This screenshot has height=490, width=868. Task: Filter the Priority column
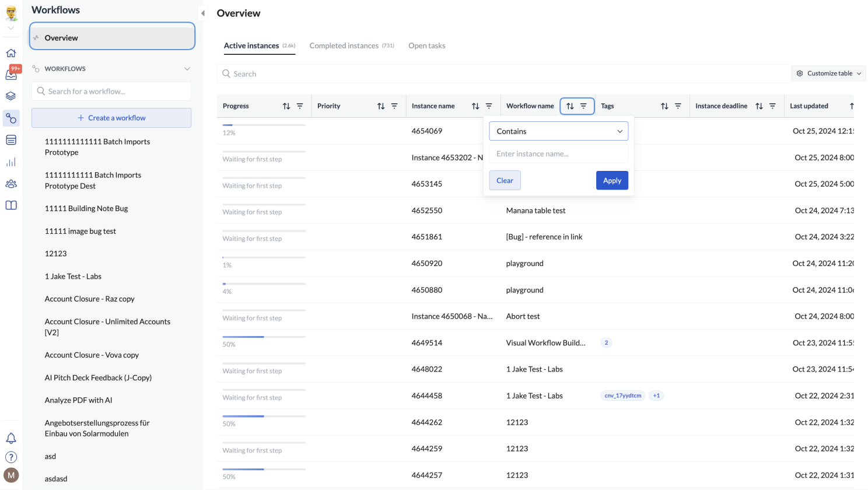click(x=394, y=106)
